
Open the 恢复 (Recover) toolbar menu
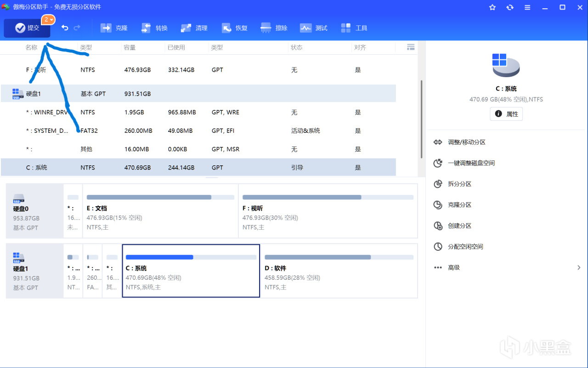coord(235,28)
